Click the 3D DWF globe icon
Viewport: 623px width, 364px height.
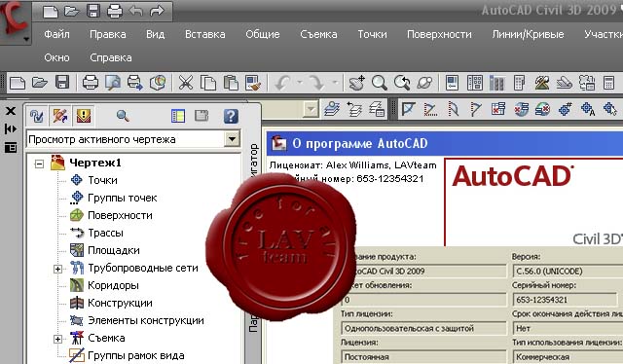pyautogui.click(x=158, y=83)
